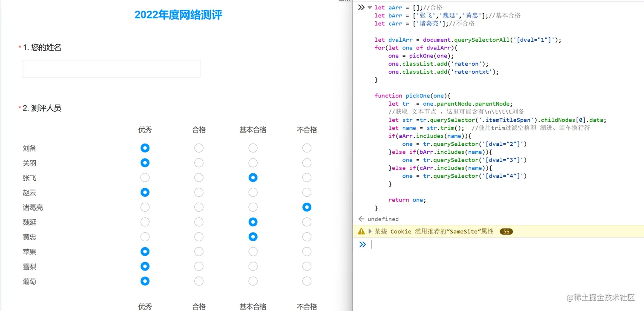Image resolution: width=644 pixels, height=311 pixels.
Task: Select 不合格 radio for 葡萄
Action: pos(307,281)
